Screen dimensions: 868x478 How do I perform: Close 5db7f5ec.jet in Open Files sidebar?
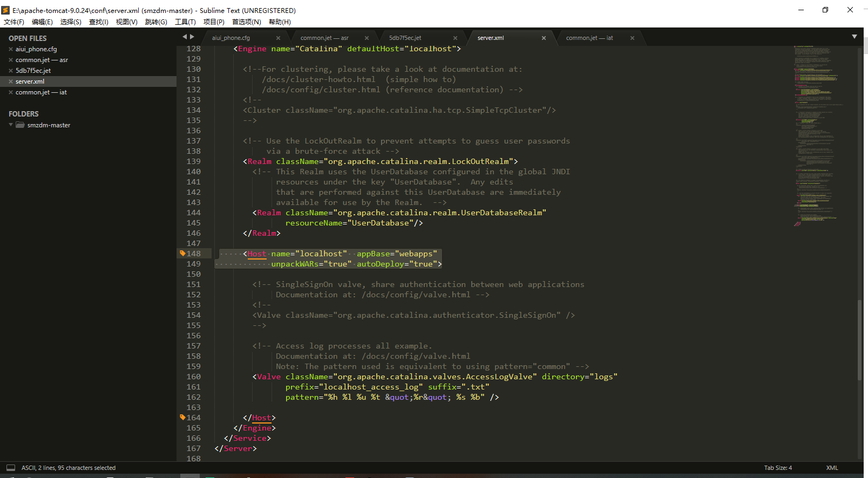pos(11,71)
